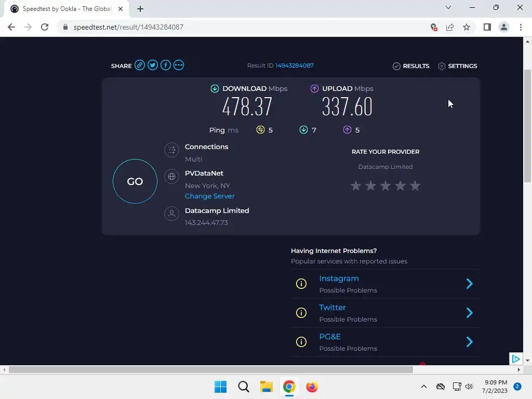Click the upload arrow icon beside UPLOAD
Viewport: 532px width, 399px height.
tap(314, 88)
